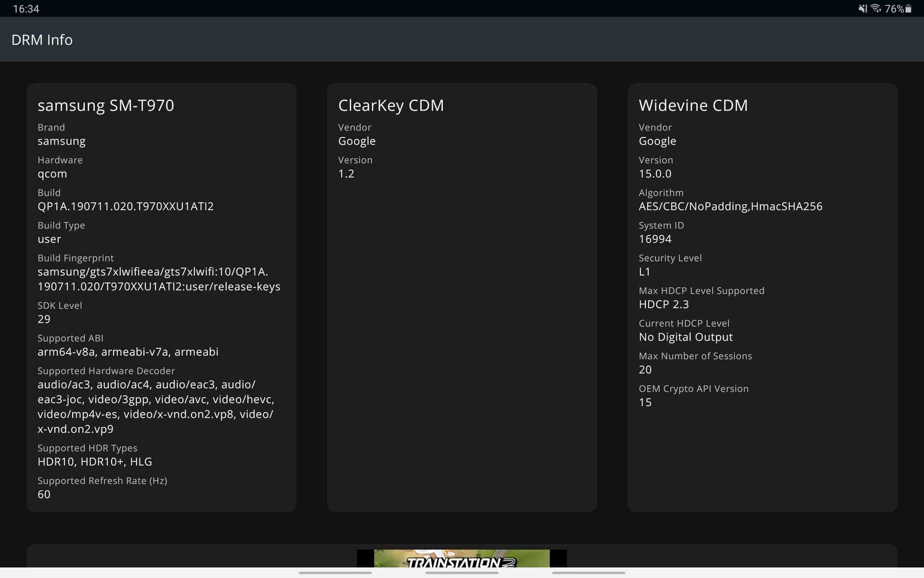This screenshot has height=578, width=924.
Task: Select the SDK Level value 29
Action: coord(44,319)
